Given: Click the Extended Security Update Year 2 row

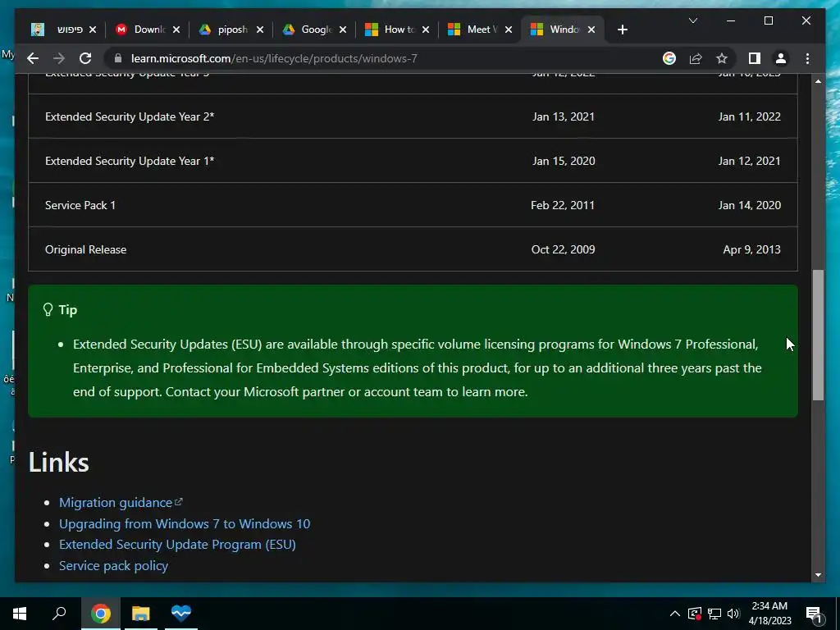Looking at the screenshot, I should (413, 116).
